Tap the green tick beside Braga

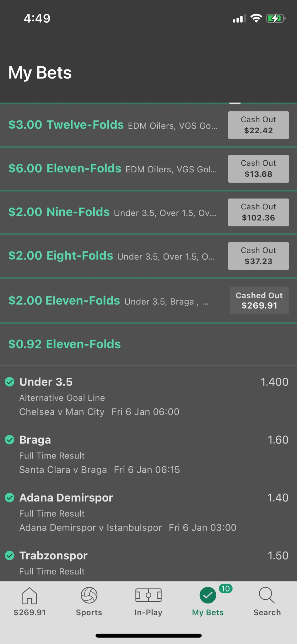pyautogui.click(x=10, y=440)
